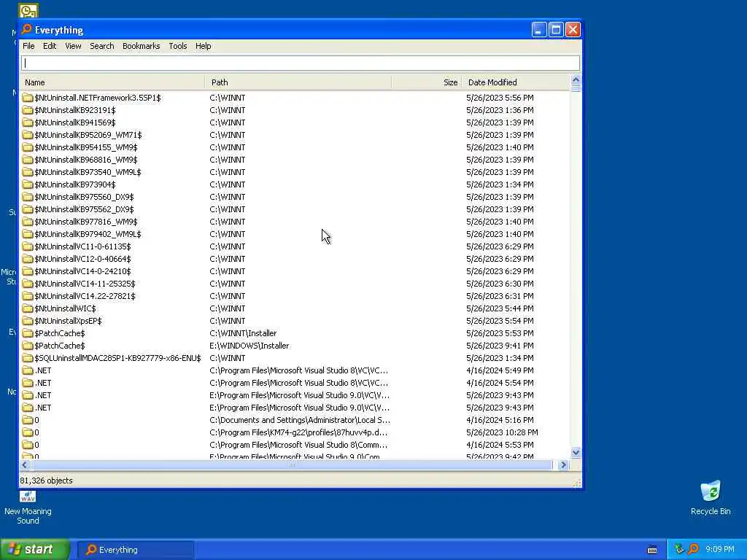The image size is (747, 560).
Task: Open the Windows start button
Action: 35,550
